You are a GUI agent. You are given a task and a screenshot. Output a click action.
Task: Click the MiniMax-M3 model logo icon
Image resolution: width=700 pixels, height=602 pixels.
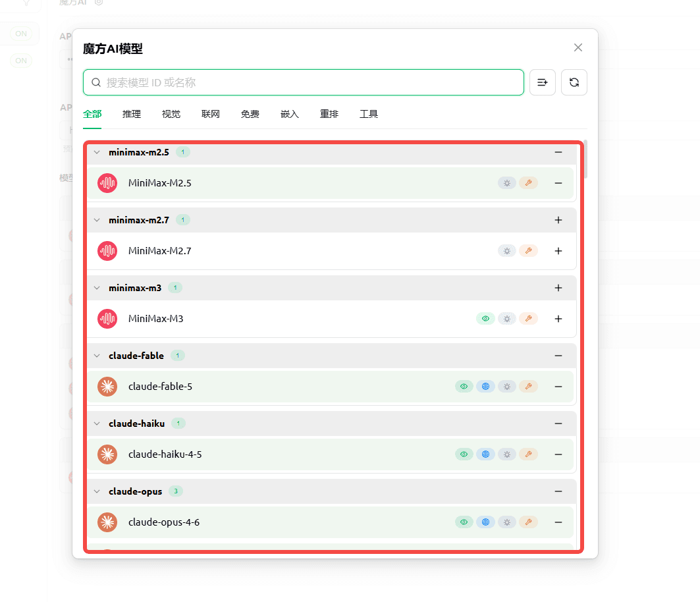click(x=107, y=319)
